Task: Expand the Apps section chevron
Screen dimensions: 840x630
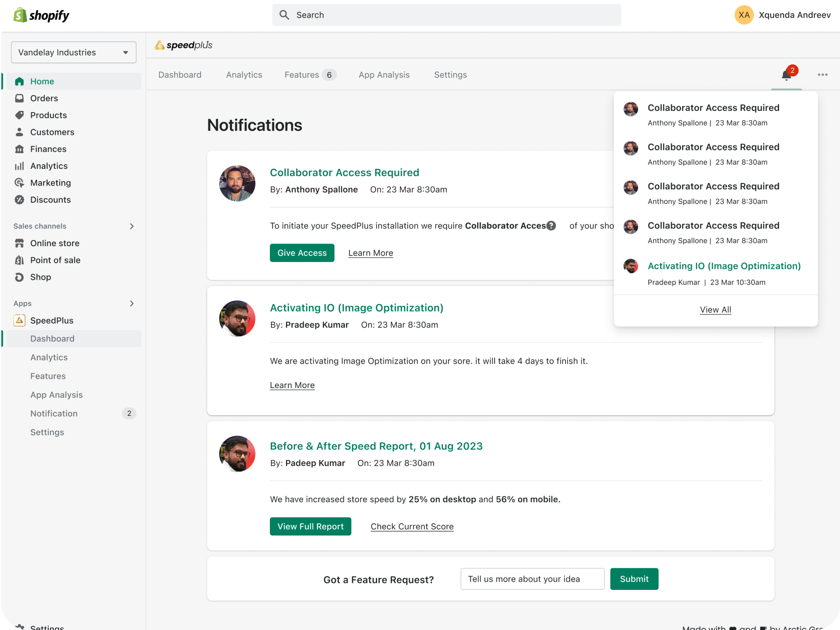Action: coord(132,304)
